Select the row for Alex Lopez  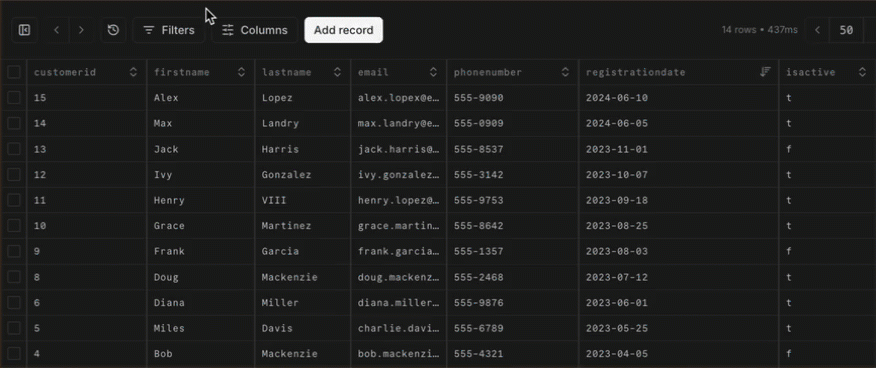pos(14,98)
